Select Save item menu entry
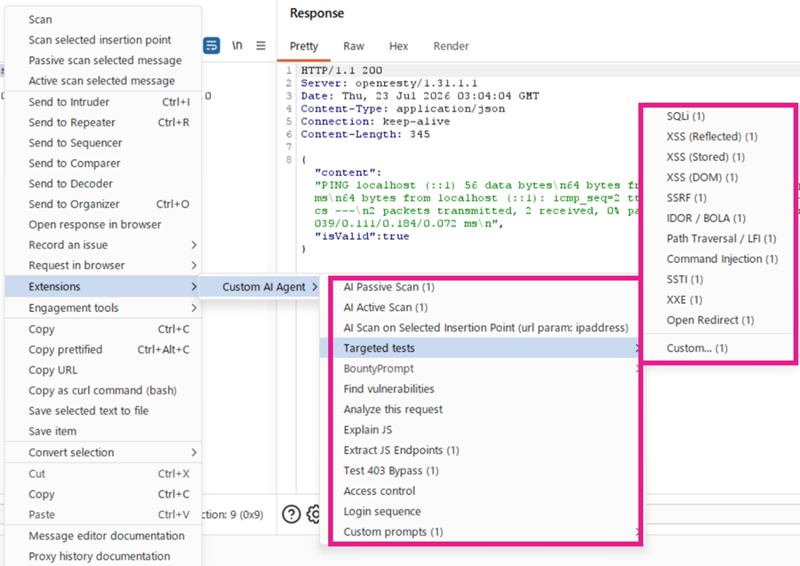Screen dimensions: 800x566 [x=103, y=431]
